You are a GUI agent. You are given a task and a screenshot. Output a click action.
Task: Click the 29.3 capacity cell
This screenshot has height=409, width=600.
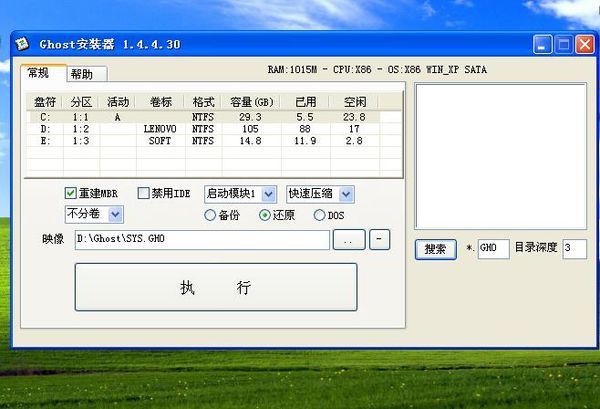[x=251, y=117]
